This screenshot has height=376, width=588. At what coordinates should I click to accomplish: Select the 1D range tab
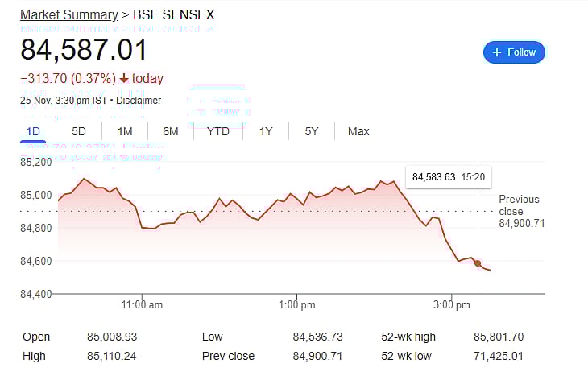click(33, 131)
